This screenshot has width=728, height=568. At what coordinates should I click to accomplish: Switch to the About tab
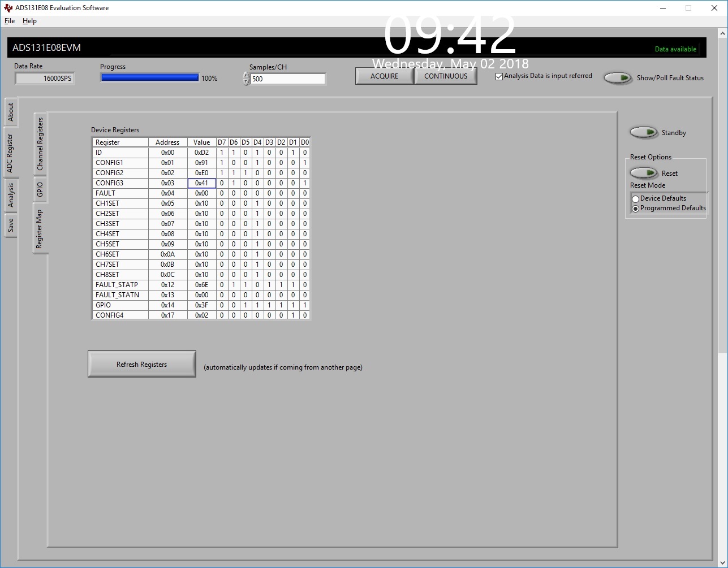(11, 112)
